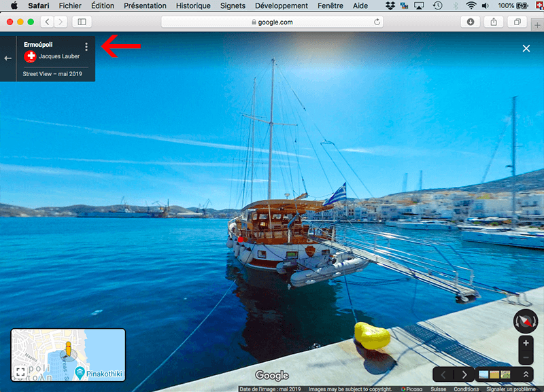
Task: Open the Développement menu
Action: (282, 5)
